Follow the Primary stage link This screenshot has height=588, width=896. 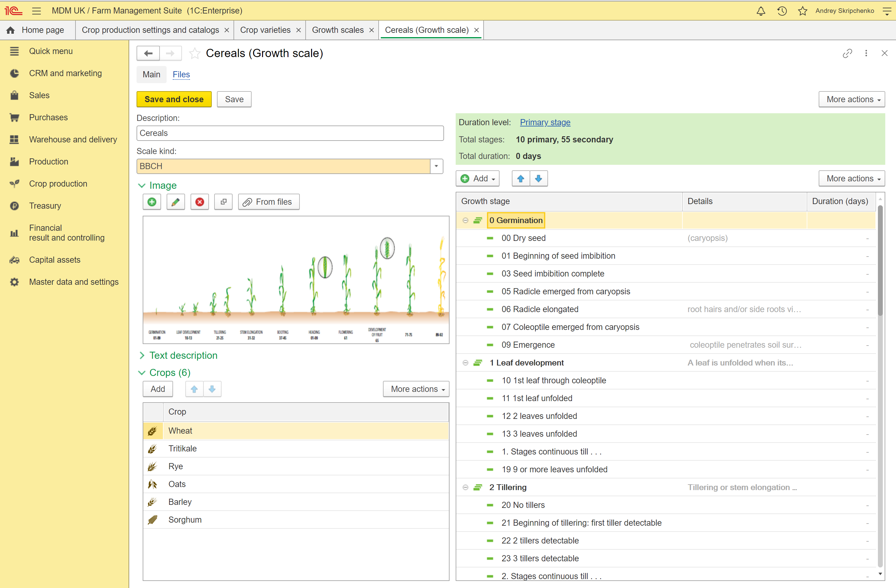point(545,122)
